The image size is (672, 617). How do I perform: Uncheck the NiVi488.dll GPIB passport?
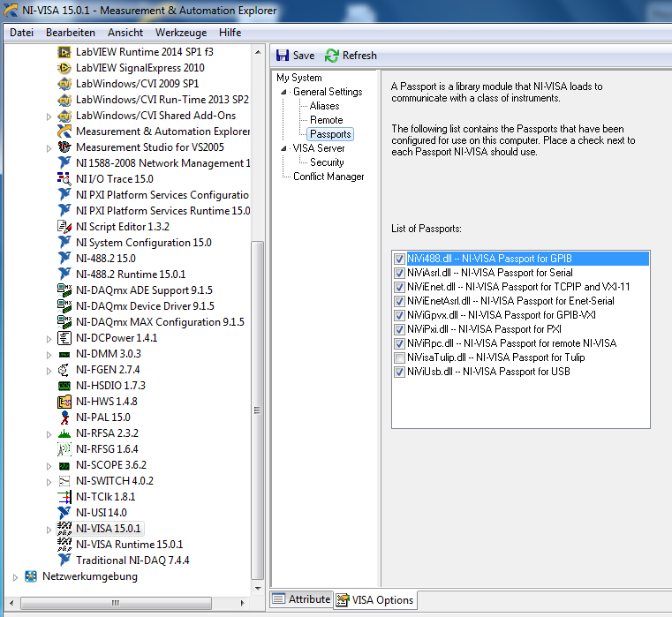(399, 259)
